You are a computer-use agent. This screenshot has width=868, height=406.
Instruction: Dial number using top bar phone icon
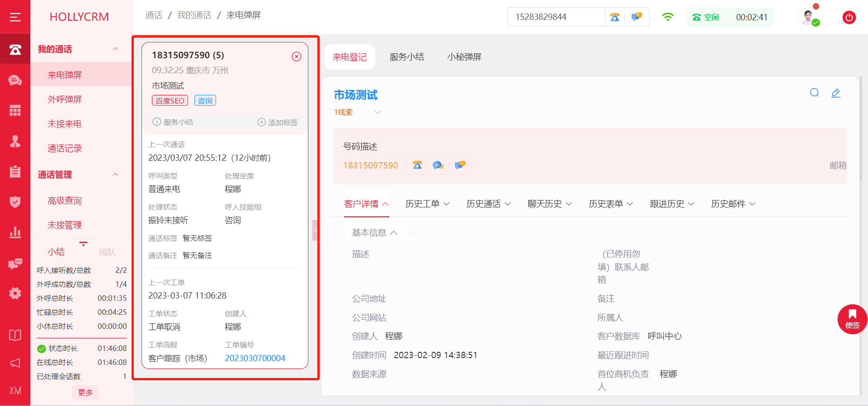point(614,17)
